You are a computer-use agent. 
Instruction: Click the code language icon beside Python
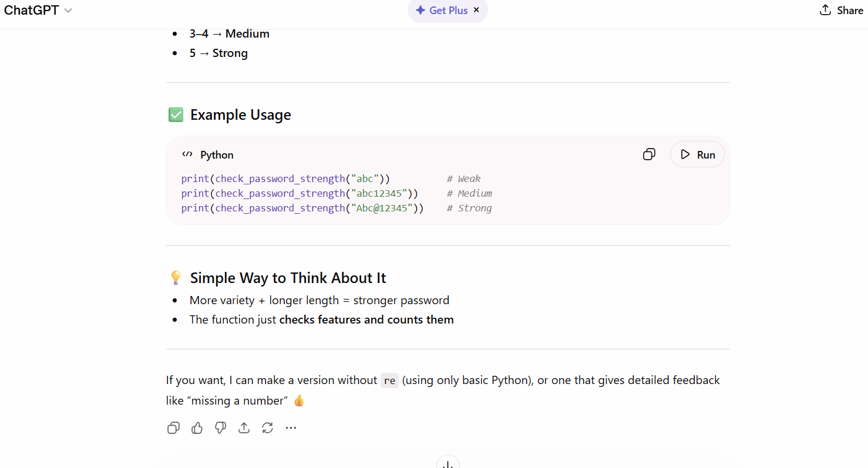tap(187, 154)
